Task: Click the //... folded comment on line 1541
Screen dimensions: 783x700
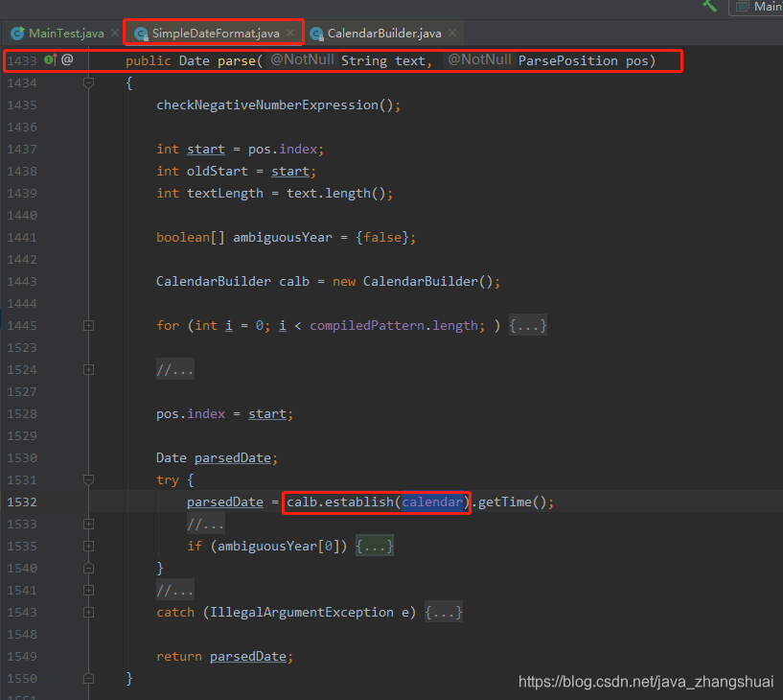Action: (x=174, y=590)
